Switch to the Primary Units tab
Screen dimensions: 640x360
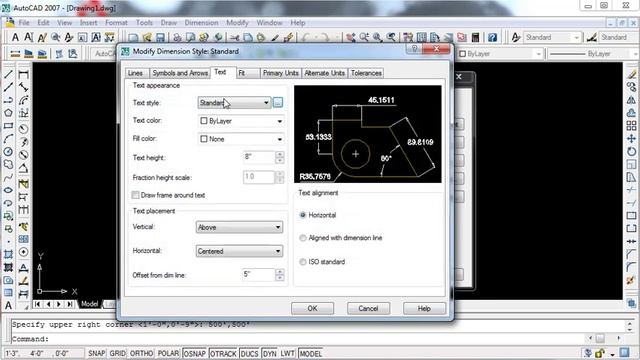280,73
